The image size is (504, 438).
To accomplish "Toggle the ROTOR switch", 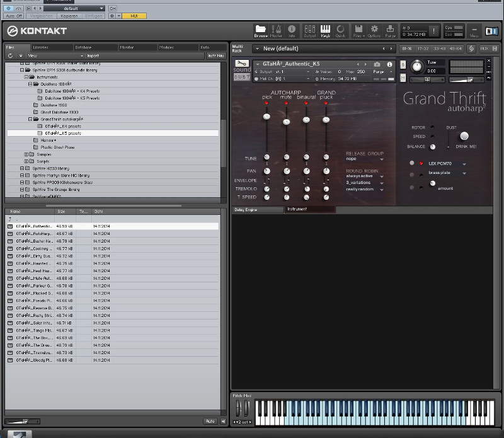I will pyautogui.click(x=433, y=127).
